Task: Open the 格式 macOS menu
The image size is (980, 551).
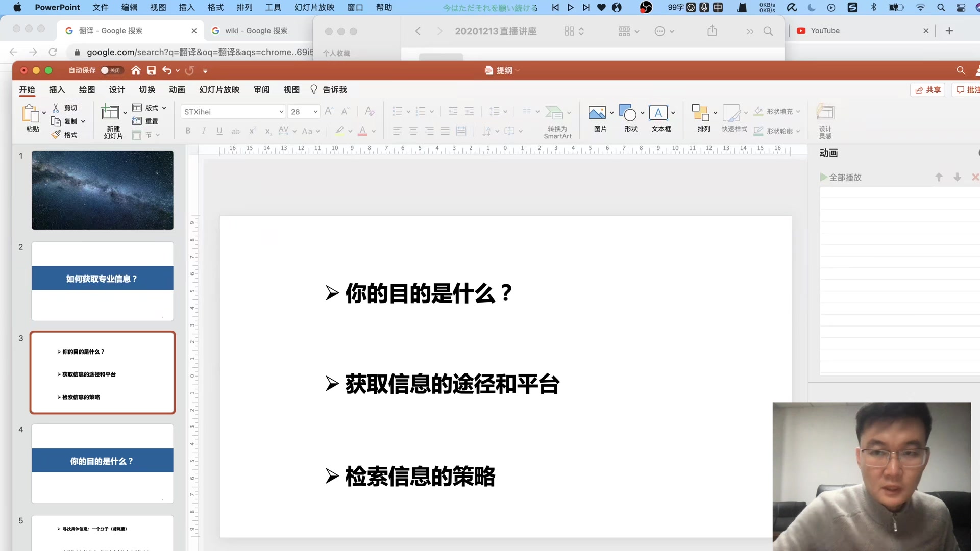Action: click(215, 7)
